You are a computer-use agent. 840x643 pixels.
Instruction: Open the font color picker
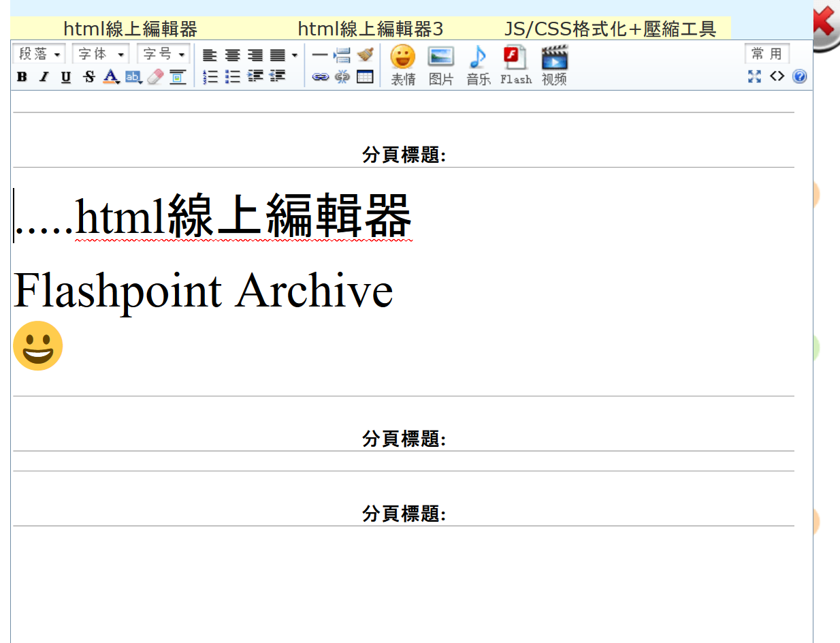(x=111, y=77)
